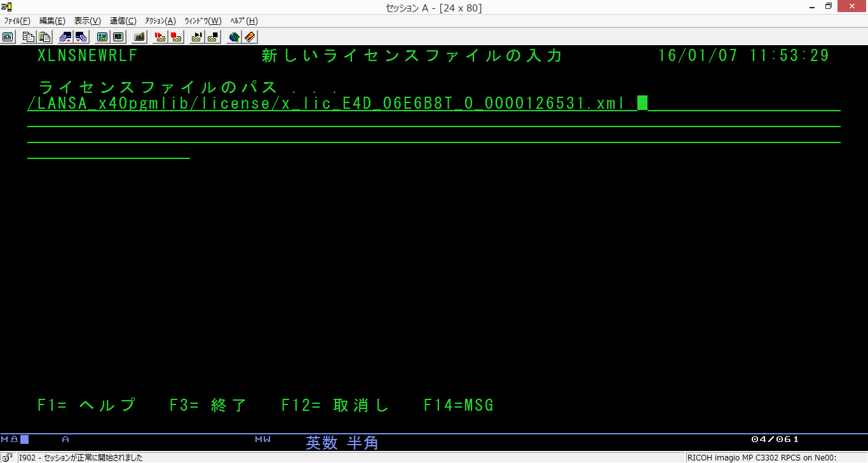The image size is (868, 463).
Task: Open the 通信(C) menu
Action: point(123,21)
